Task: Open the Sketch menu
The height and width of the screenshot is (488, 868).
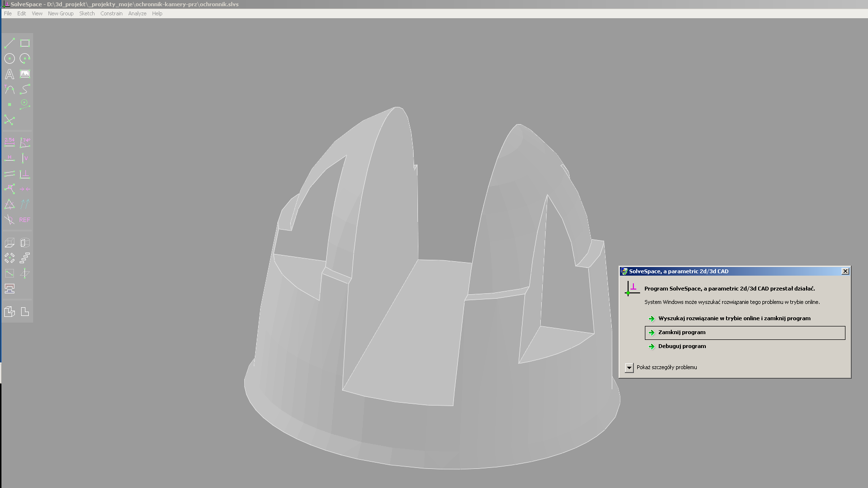Action: (x=87, y=13)
